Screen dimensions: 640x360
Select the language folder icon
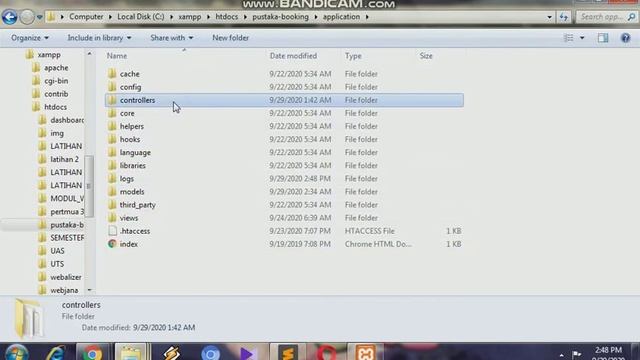pos(112,152)
